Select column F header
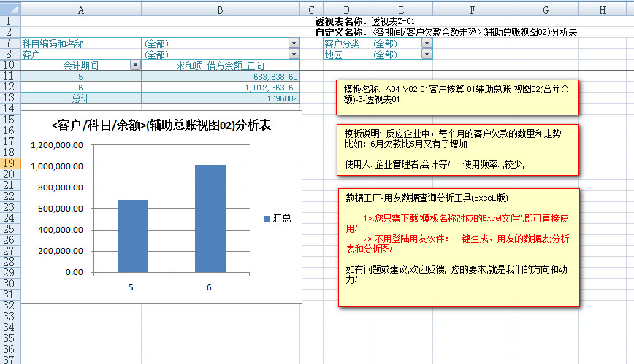Image resolution: width=634 pixels, height=364 pixels. click(x=473, y=9)
